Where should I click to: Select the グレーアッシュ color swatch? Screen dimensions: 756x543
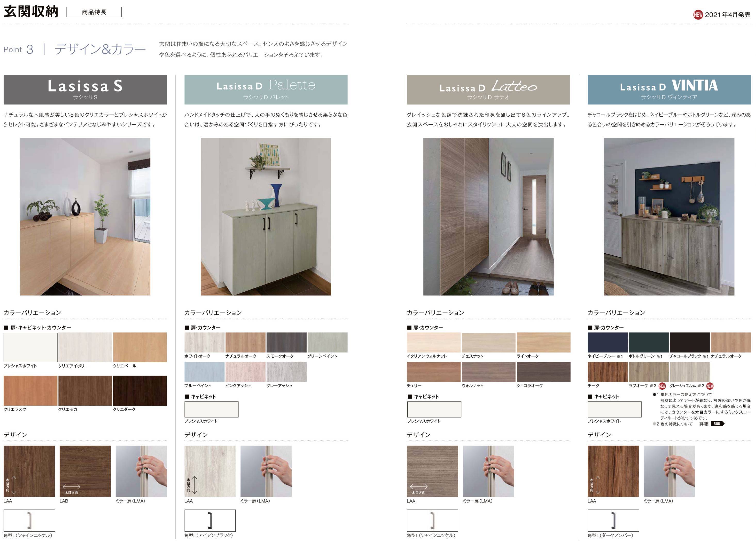coord(286,372)
